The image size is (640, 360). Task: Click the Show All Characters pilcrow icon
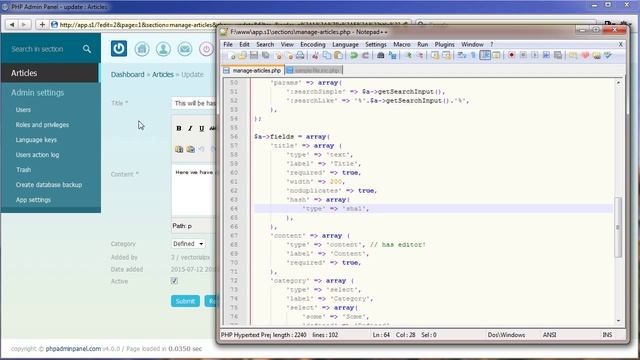tap(473, 55)
